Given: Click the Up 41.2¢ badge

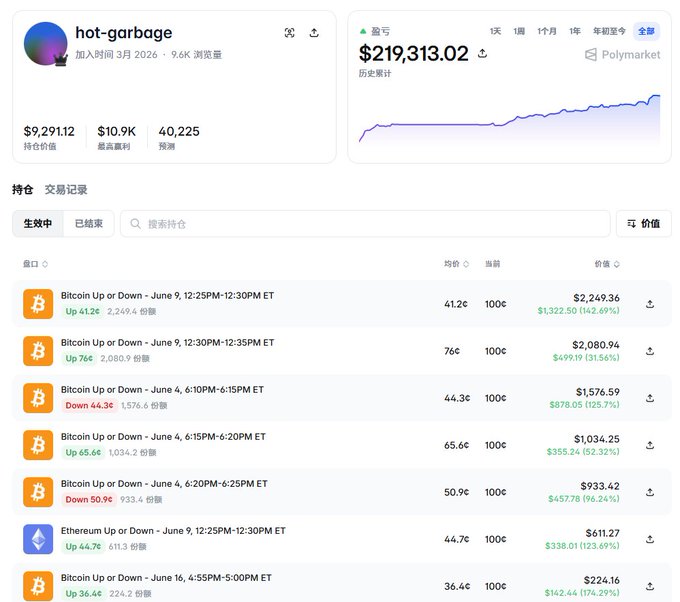Looking at the screenshot, I should tap(82, 311).
